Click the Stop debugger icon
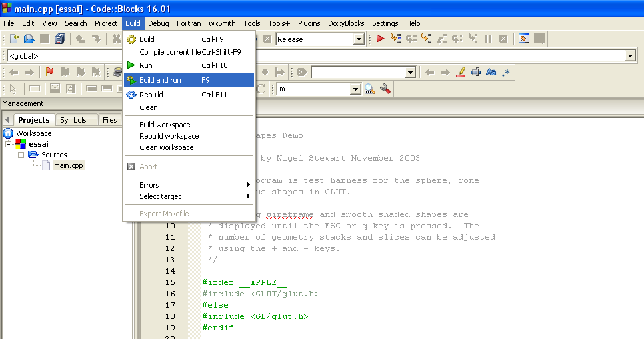The image size is (644, 339). click(x=503, y=39)
